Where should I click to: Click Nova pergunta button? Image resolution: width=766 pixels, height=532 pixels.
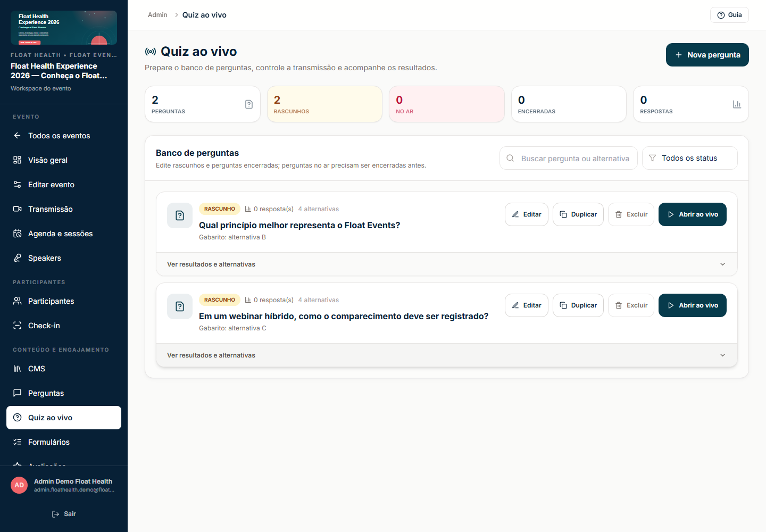(707, 55)
